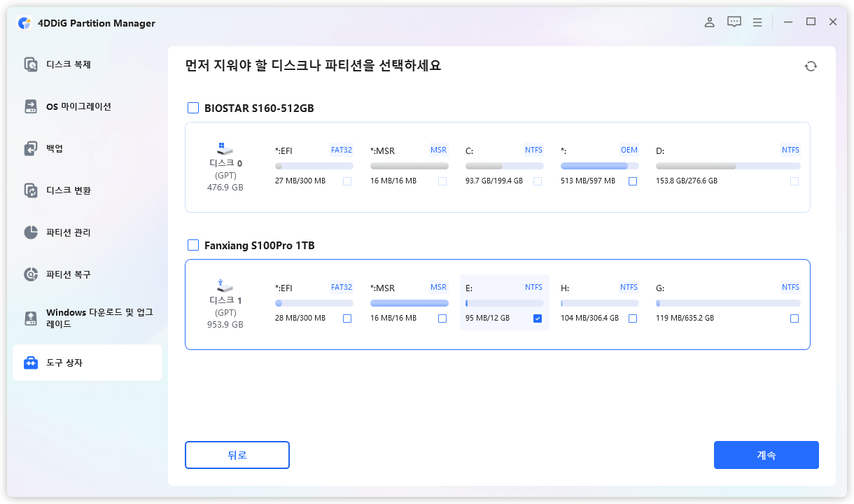
Task: Click the MSR tag on Disk 1
Action: (x=439, y=287)
